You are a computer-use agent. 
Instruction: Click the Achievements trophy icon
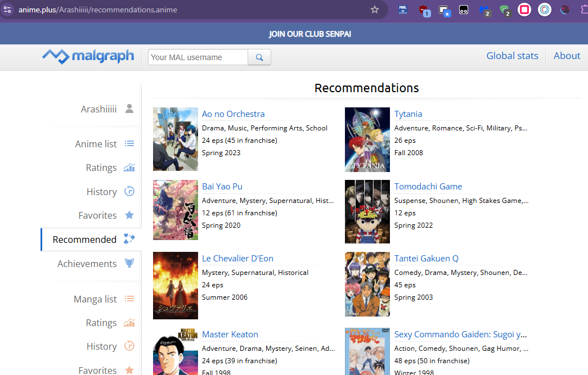click(129, 263)
